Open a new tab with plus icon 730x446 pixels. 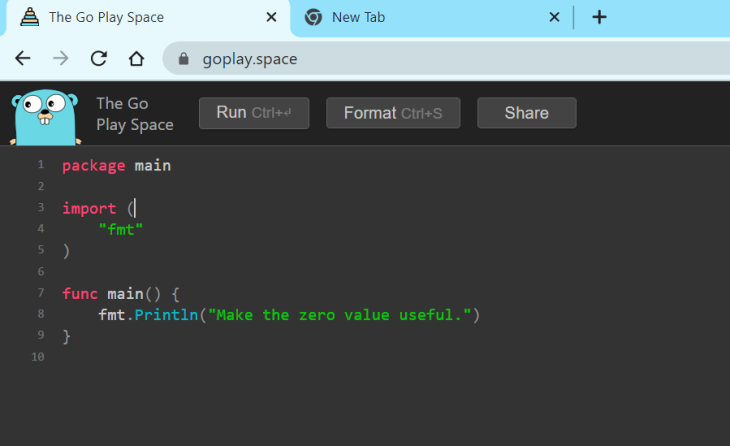[599, 17]
